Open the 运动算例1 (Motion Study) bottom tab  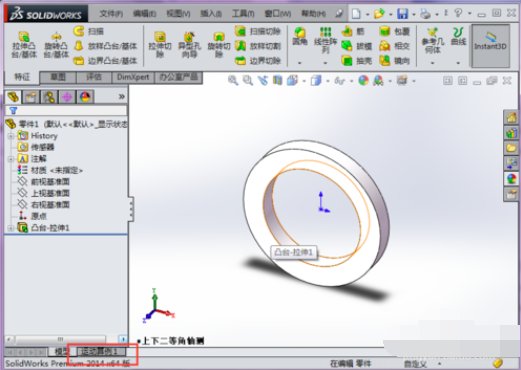101,351
